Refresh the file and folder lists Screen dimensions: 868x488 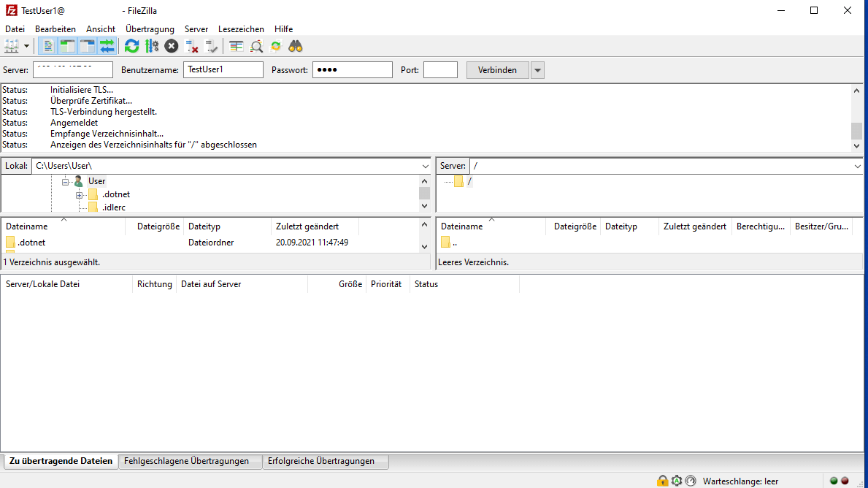coord(131,46)
